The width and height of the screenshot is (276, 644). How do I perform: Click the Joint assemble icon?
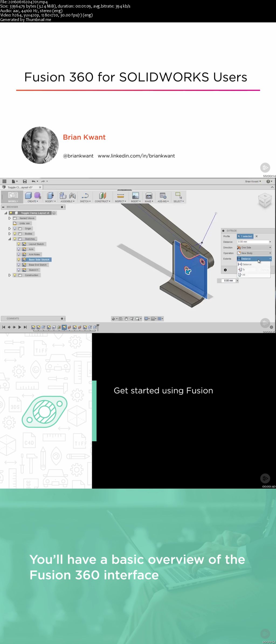click(x=72, y=196)
